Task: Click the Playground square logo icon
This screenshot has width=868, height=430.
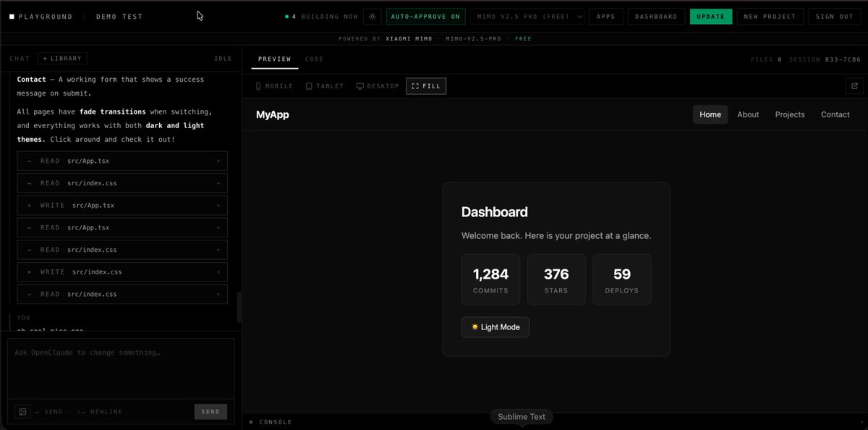Action: click(12, 17)
